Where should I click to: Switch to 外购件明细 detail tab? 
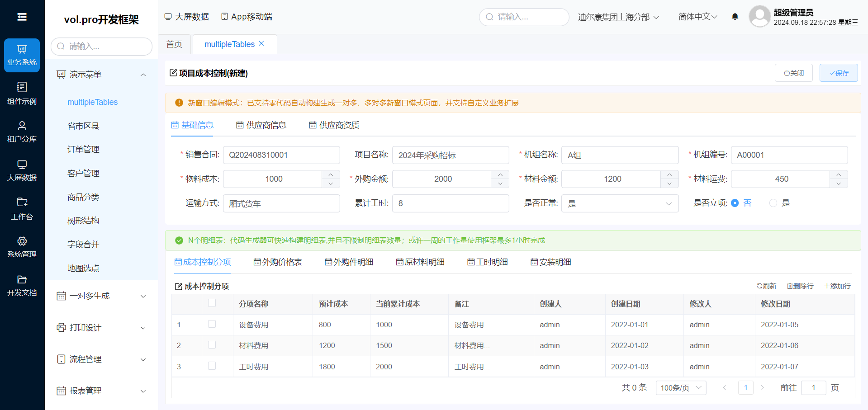(x=349, y=262)
